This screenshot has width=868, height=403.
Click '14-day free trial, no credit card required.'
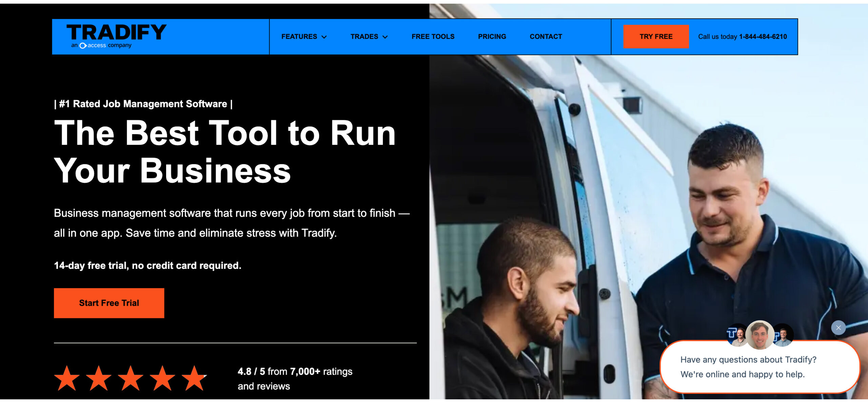[147, 266]
